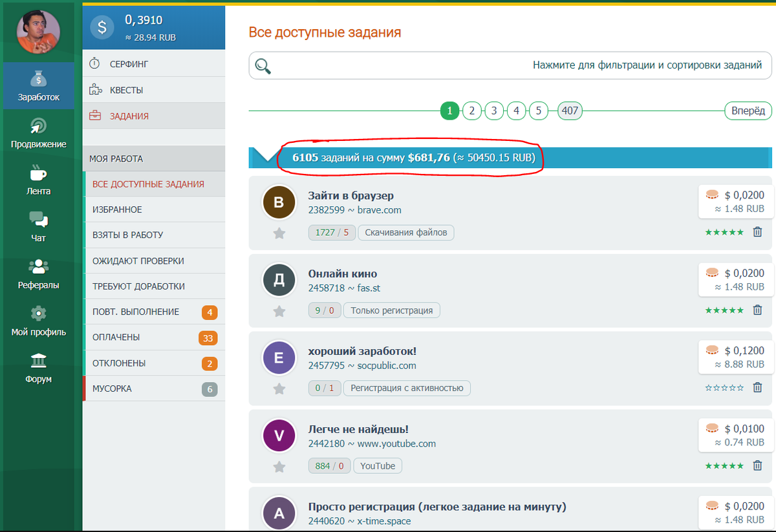776x532 pixels.
Task: Click the Вперёд next page button
Action: click(x=748, y=111)
